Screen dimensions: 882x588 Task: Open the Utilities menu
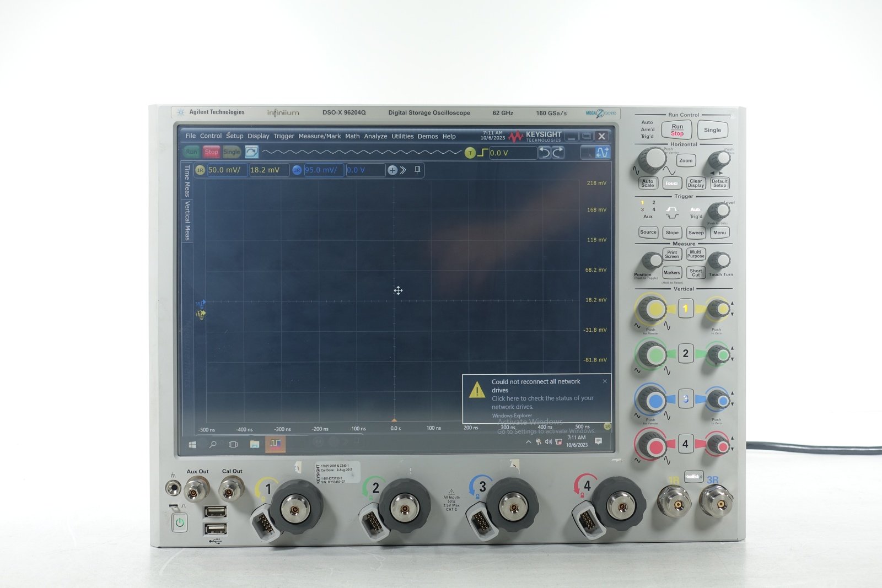coord(402,136)
